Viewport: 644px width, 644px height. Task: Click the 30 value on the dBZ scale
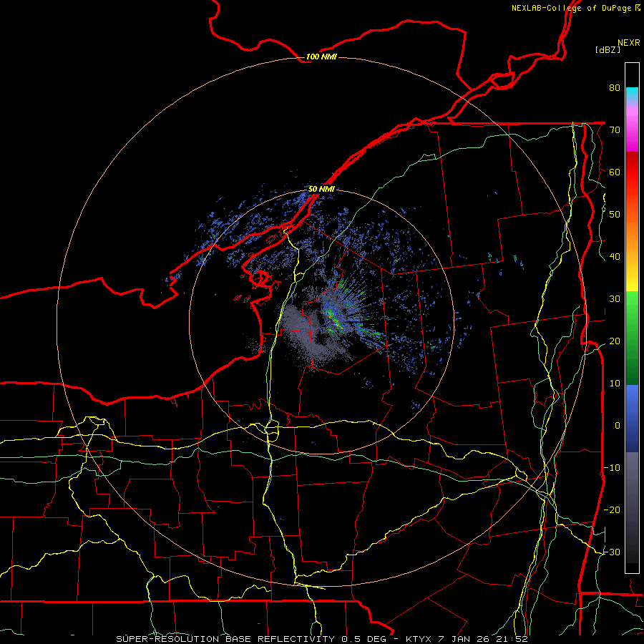pos(615,299)
